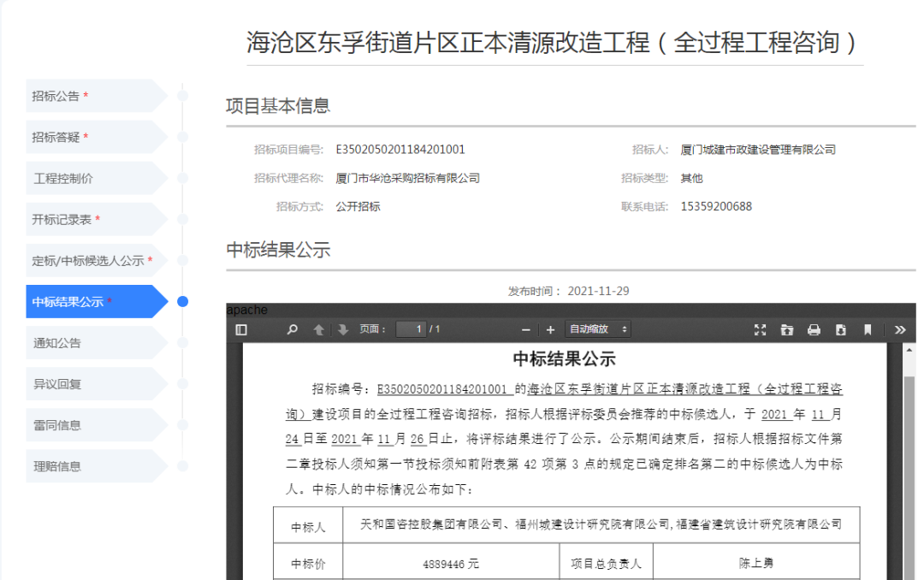Image resolution: width=924 pixels, height=580 pixels.
Task: Click the 招标项目编号 field label
Action: pyautogui.click(x=289, y=150)
